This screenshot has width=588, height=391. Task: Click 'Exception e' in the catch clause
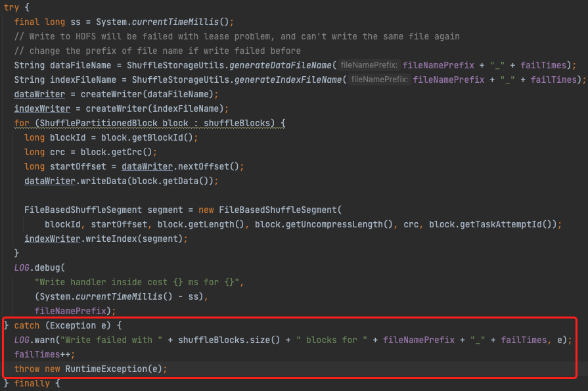[x=78, y=326]
